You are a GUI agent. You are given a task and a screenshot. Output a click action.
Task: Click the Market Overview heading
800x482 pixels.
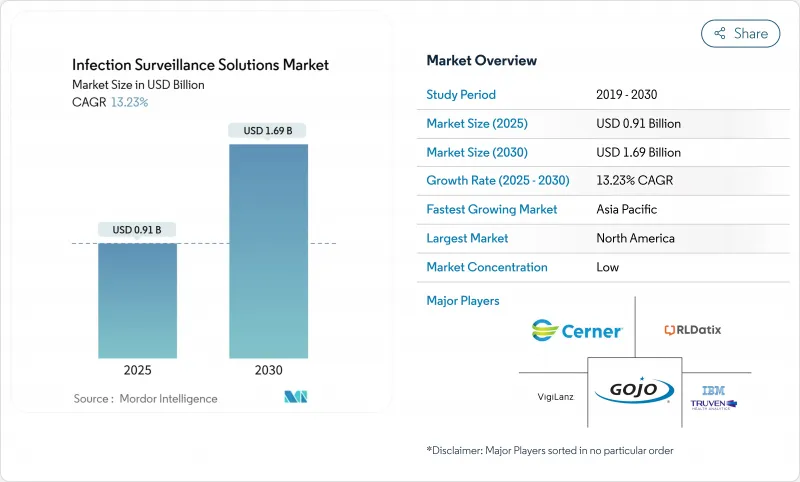(x=481, y=60)
